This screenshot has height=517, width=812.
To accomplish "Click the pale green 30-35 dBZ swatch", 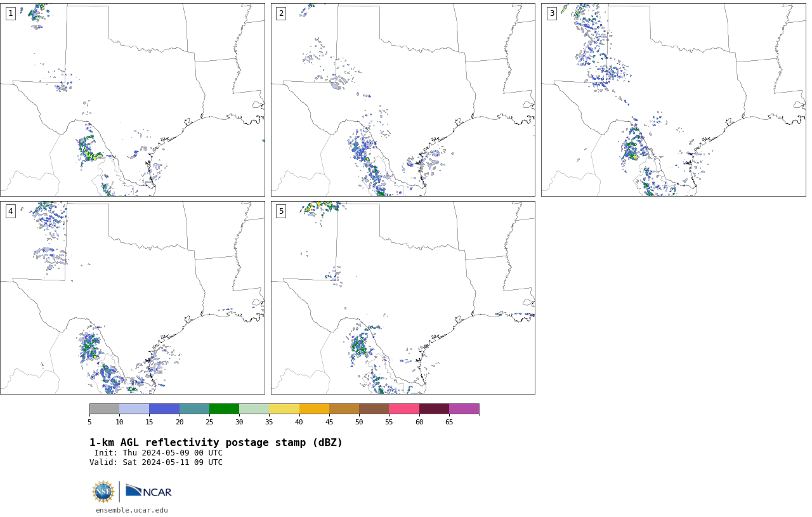I will (x=254, y=409).
